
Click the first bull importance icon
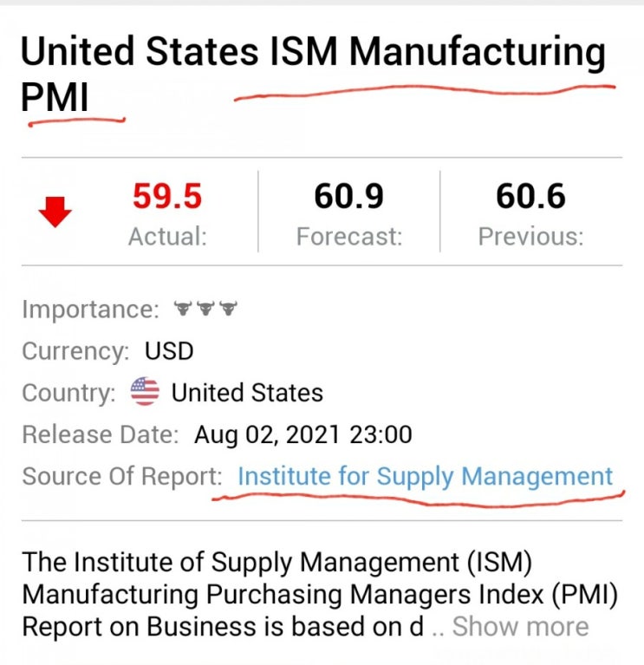[182, 308]
